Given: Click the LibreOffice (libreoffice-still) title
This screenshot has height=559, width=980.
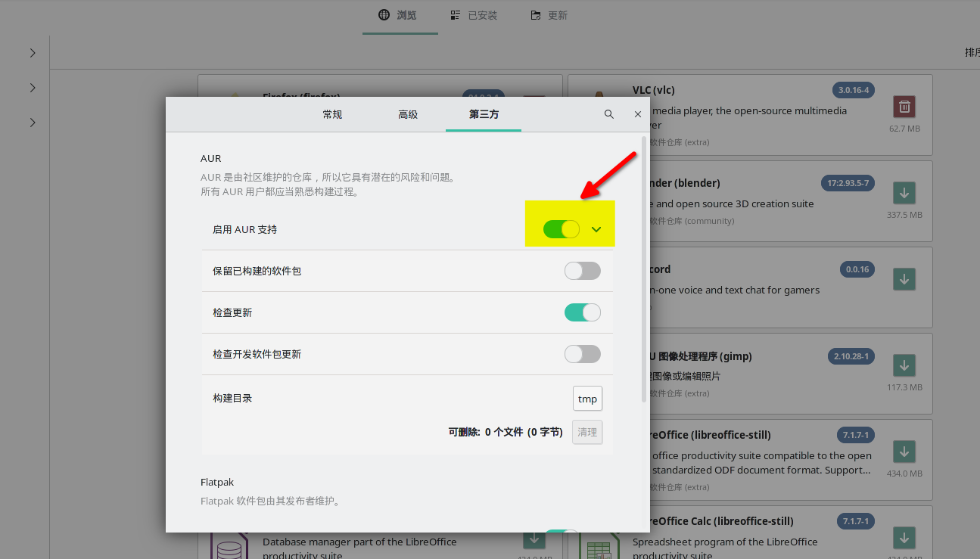Looking at the screenshot, I should [x=710, y=435].
